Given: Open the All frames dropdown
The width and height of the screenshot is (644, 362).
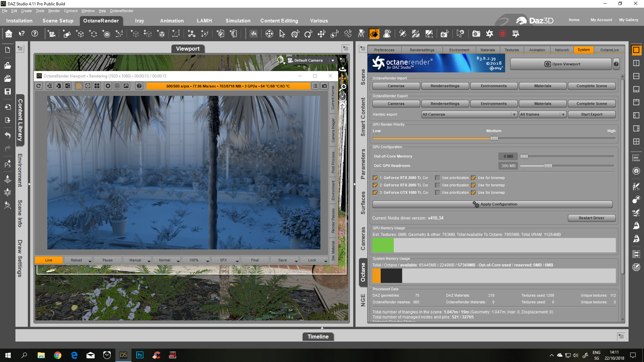Looking at the screenshot, I should [542, 115].
